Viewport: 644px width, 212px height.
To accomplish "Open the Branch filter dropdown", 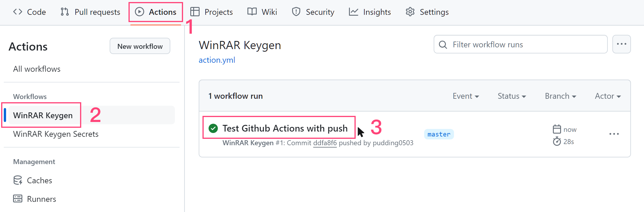I will [x=560, y=96].
